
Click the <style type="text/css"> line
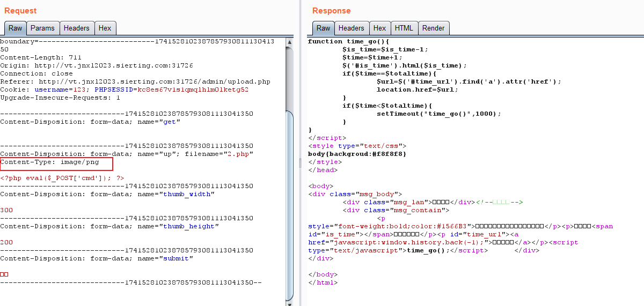point(357,146)
